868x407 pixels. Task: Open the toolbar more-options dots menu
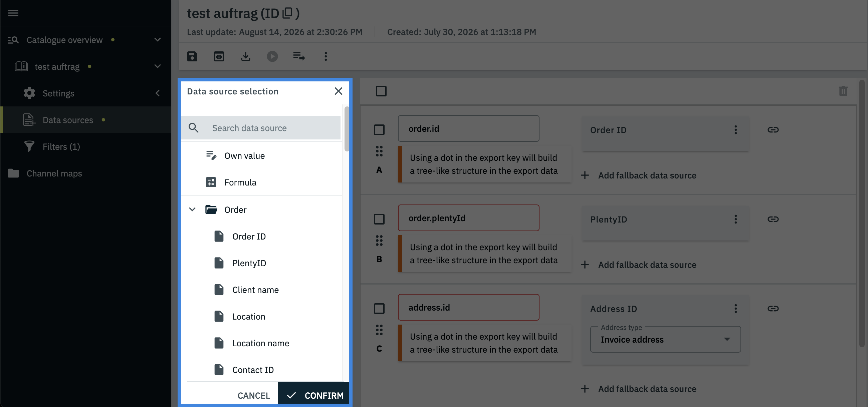pos(325,56)
